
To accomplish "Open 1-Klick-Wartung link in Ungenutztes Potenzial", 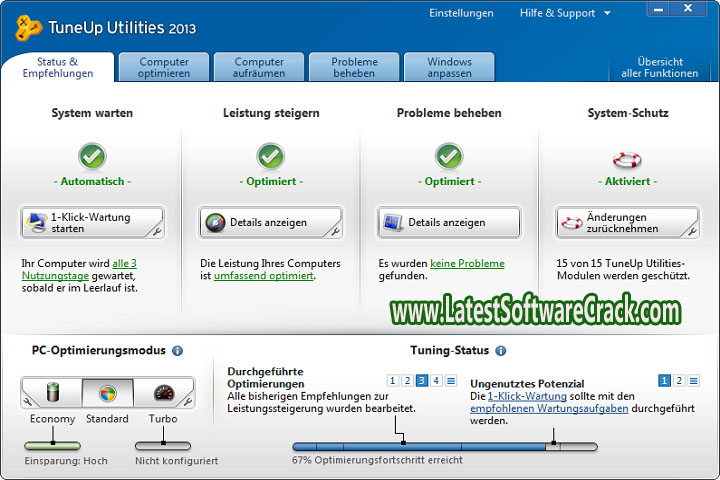I will tap(527, 396).
